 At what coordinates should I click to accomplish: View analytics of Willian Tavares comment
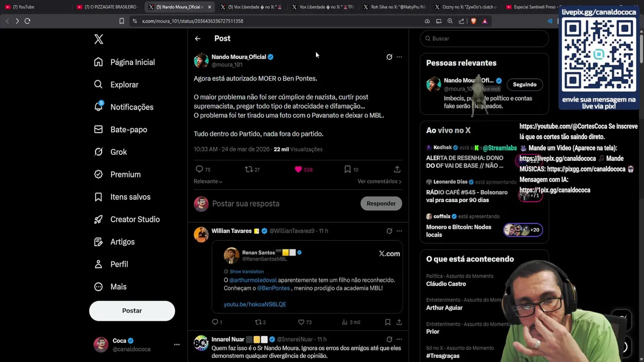pos(351,322)
